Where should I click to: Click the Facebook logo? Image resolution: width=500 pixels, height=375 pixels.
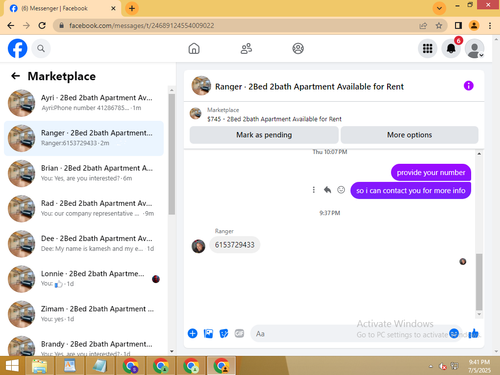pos(17,49)
